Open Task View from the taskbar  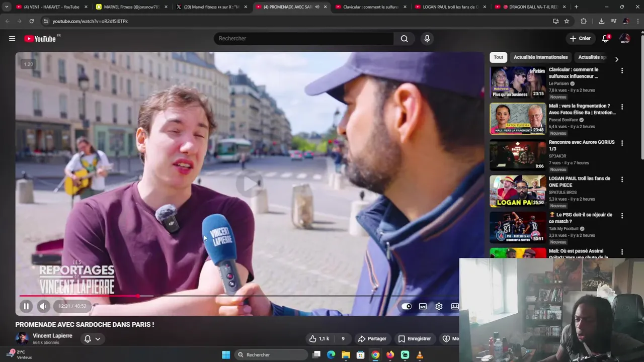coord(316,355)
